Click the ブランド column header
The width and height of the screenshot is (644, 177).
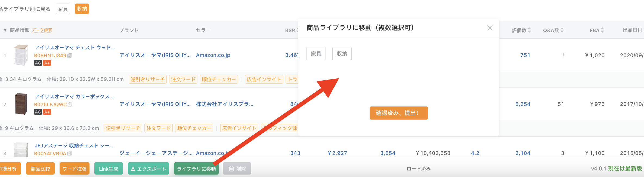coord(129,30)
